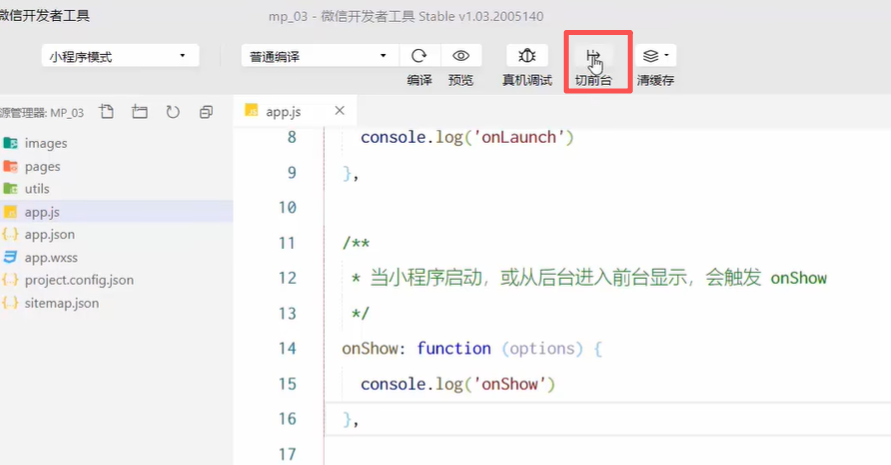Screen dimensions: 891x465
Task: Click line number 12 in the gutter
Action: click(x=288, y=278)
